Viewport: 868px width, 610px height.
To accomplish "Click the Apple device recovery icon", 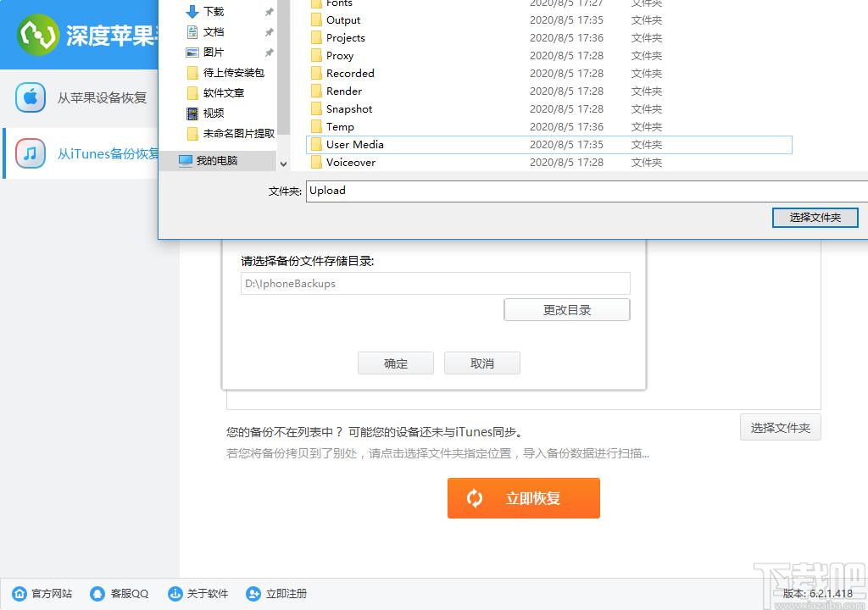I will coord(31,97).
